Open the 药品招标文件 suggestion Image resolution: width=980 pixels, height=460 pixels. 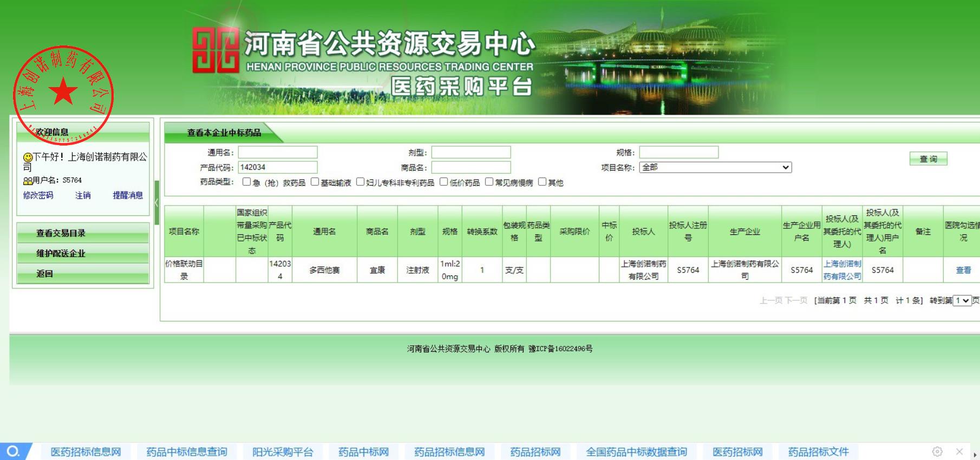tap(819, 452)
